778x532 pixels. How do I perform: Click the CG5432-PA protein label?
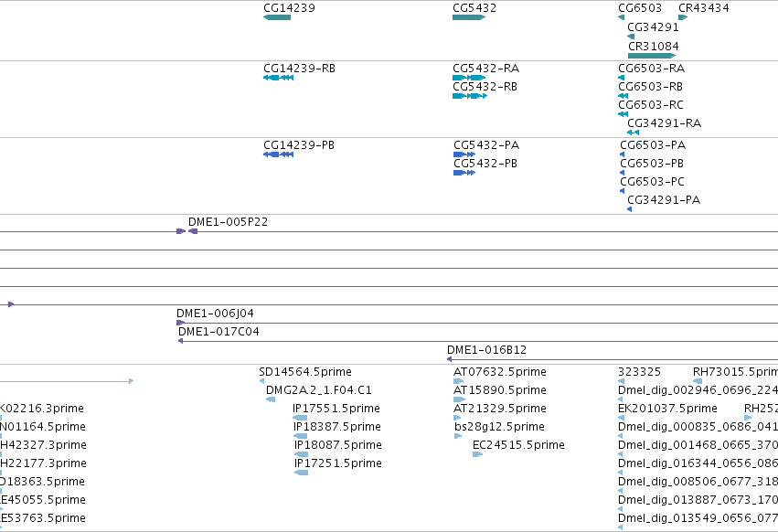[x=486, y=145]
